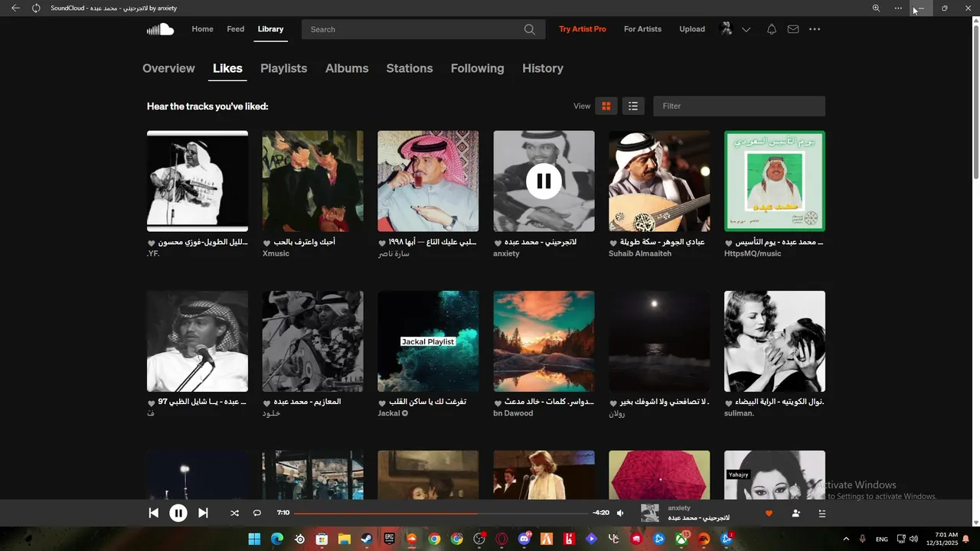Open HttpsMQ/music artist link
980x551 pixels.
[753, 253]
